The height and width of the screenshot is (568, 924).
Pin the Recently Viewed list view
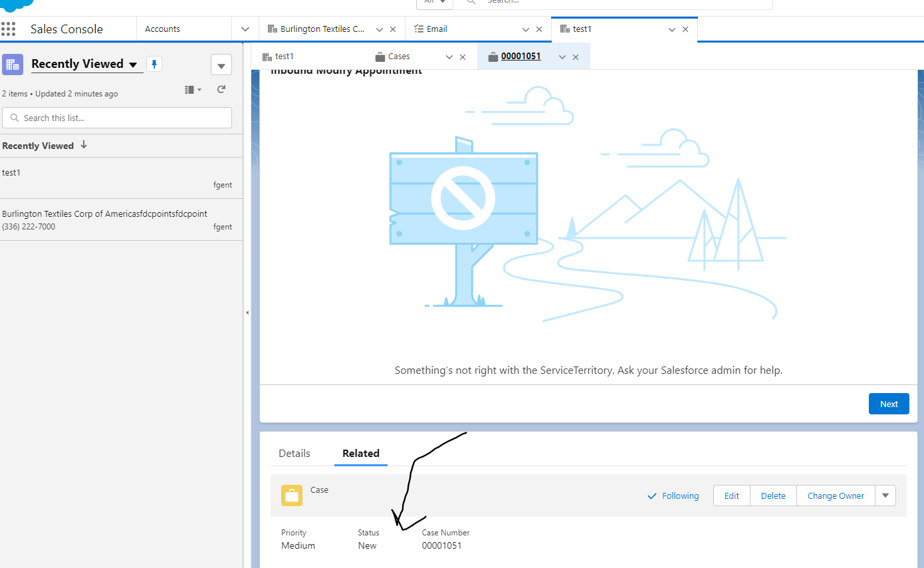pyautogui.click(x=154, y=64)
